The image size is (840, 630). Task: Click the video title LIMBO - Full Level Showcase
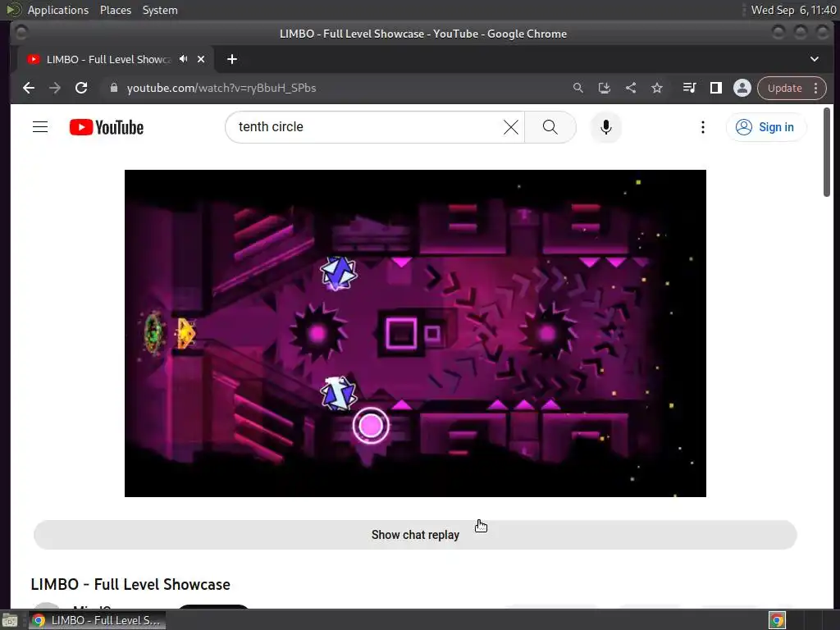click(x=130, y=584)
